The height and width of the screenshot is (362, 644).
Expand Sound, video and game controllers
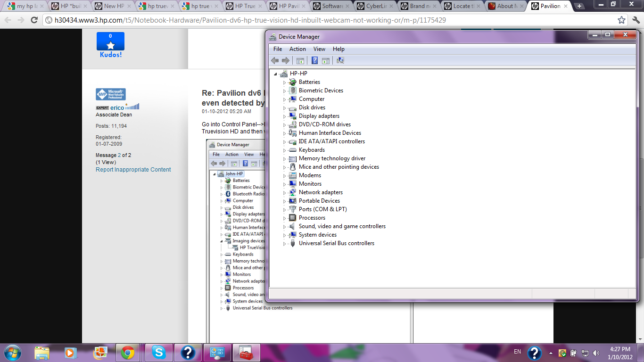[284, 227]
